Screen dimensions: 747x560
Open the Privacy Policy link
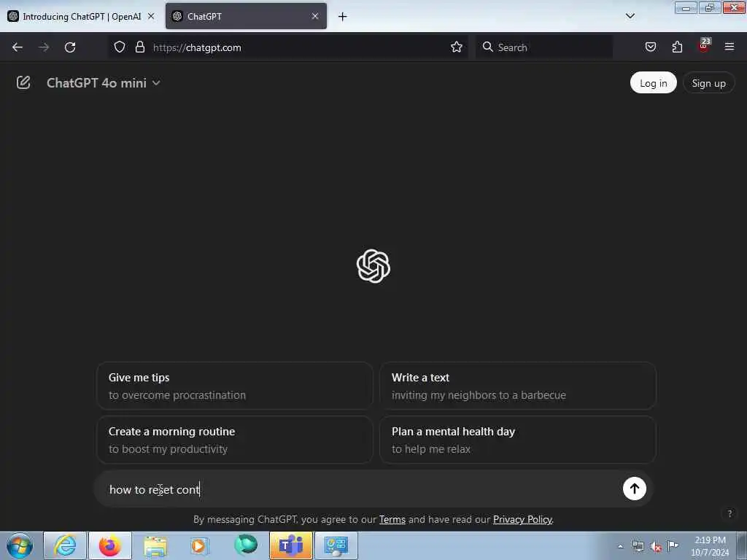pos(522,519)
